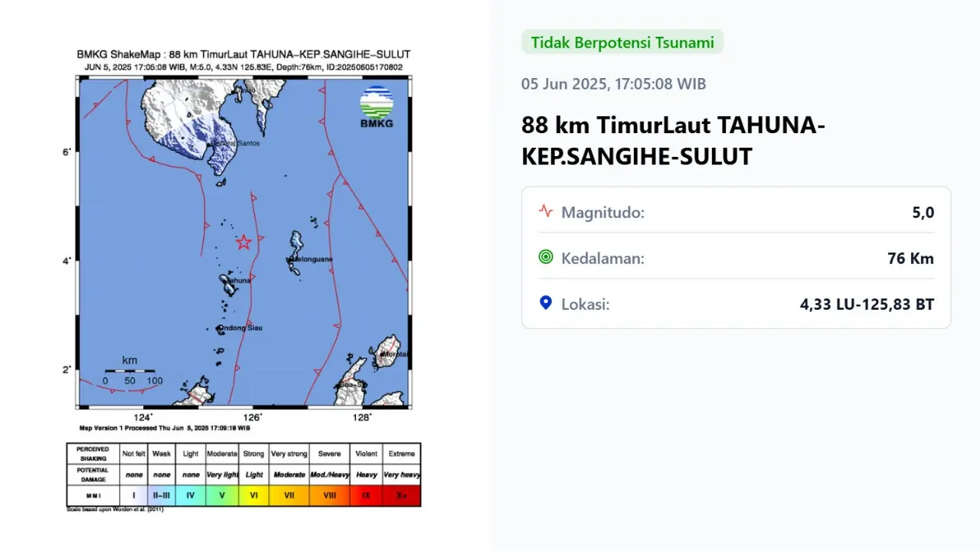Viewport: 980px width, 551px height.
Task: Click the MMI "IX" red legend cell
Action: [x=366, y=495]
